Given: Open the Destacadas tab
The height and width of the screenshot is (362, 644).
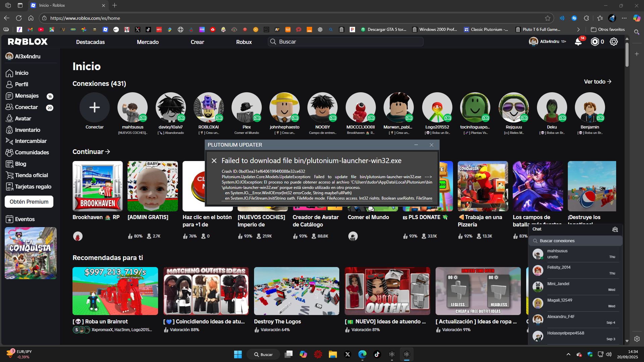Looking at the screenshot, I should pyautogui.click(x=90, y=42).
